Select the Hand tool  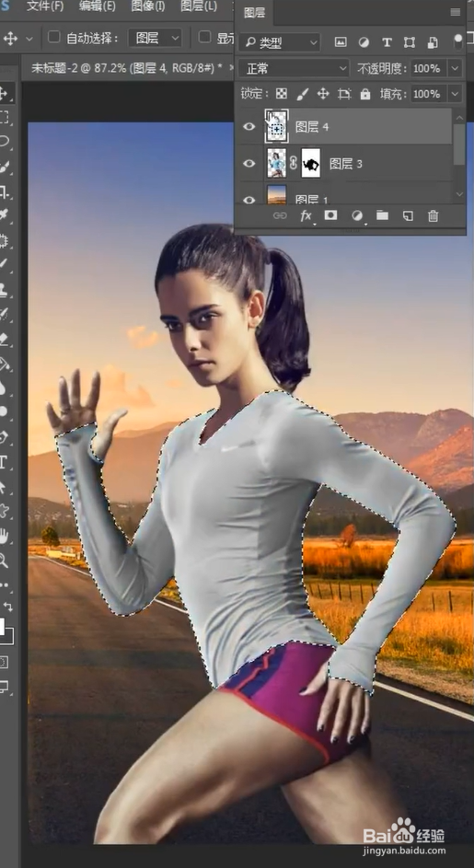click(x=4, y=536)
